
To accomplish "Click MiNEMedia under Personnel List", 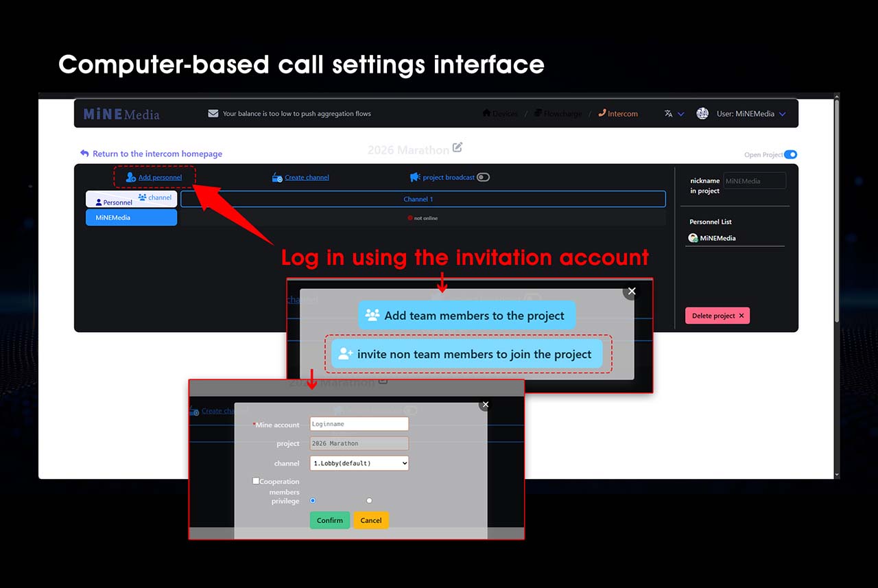I will (x=712, y=238).
